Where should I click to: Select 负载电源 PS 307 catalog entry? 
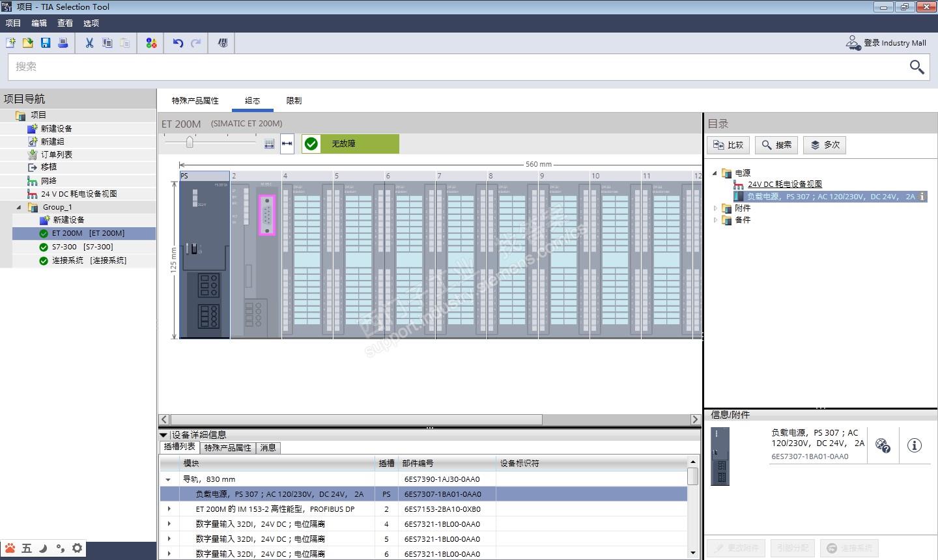(831, 196)
